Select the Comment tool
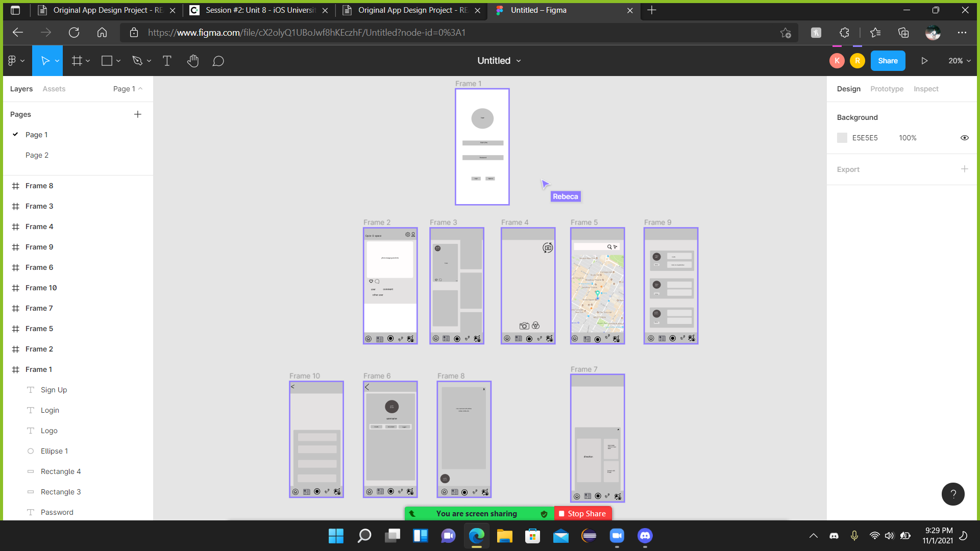 (218, 61)
